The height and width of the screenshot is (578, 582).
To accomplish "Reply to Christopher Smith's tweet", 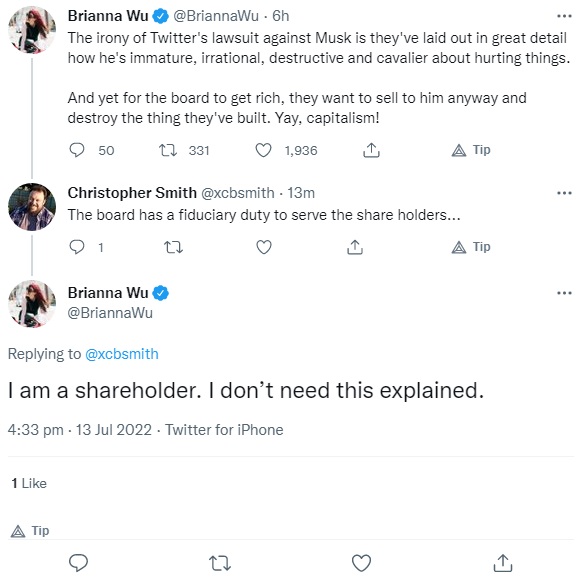I will click(77, 247).
